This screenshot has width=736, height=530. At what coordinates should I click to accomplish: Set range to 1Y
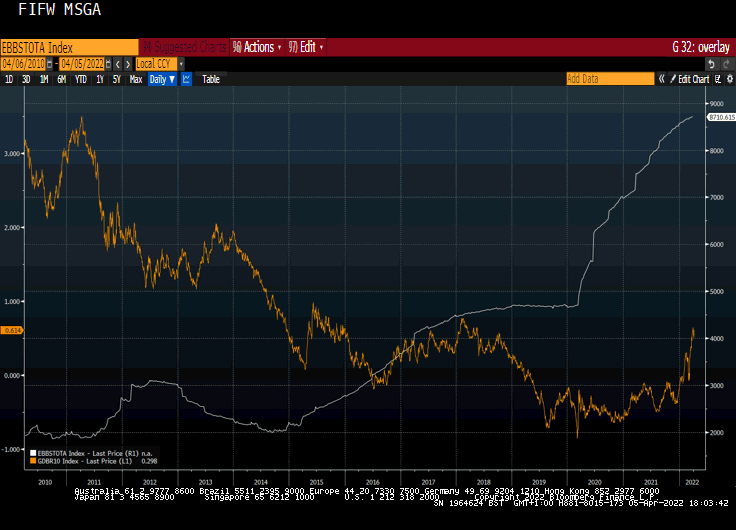100,79
